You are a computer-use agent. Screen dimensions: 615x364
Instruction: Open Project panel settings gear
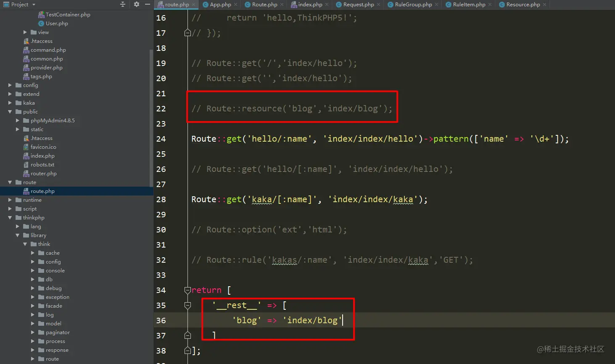coord(137,5)
